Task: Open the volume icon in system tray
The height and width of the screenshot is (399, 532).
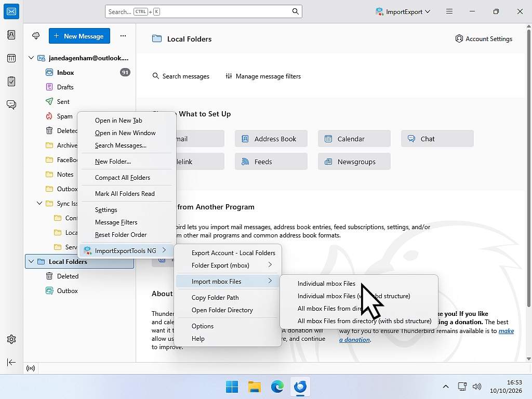Action: 477,387
